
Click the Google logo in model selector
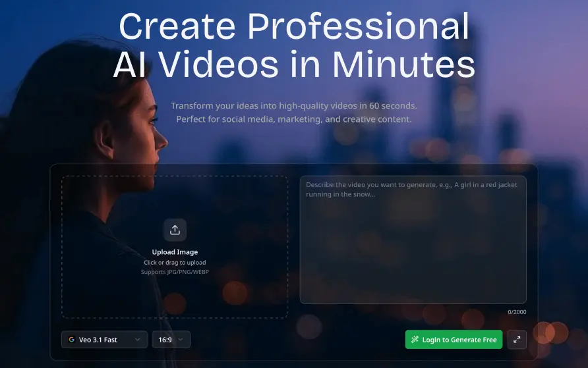pos(71,340)
